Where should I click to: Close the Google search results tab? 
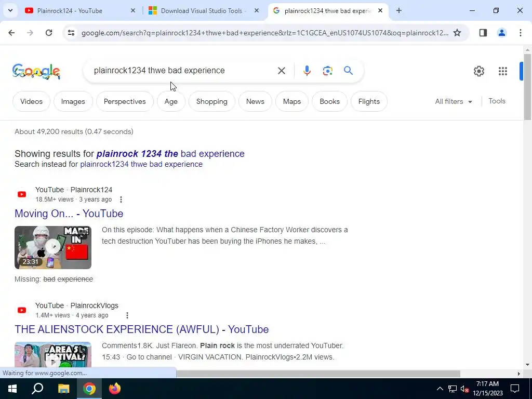(x=380, y=10)
